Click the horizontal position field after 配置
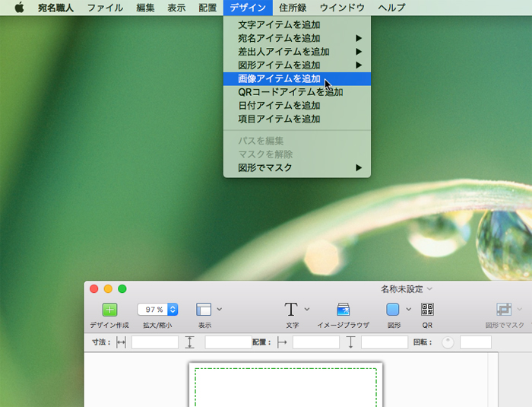The width and height of the screenshot is (532, 407). point(315,342)
